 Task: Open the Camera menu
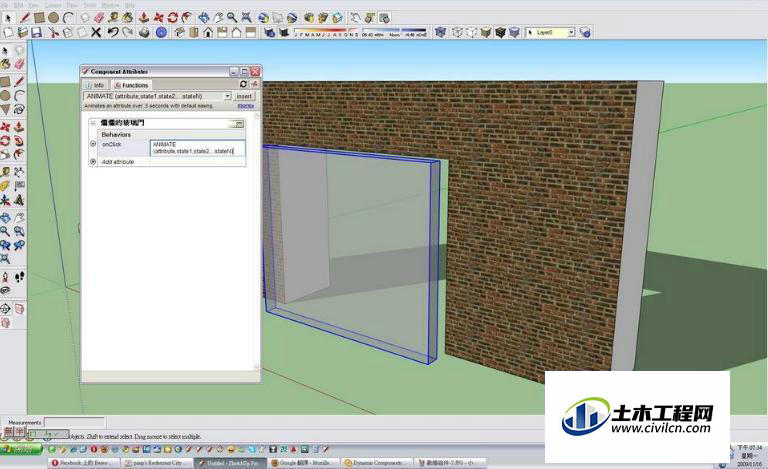click(x=53, y=5)
